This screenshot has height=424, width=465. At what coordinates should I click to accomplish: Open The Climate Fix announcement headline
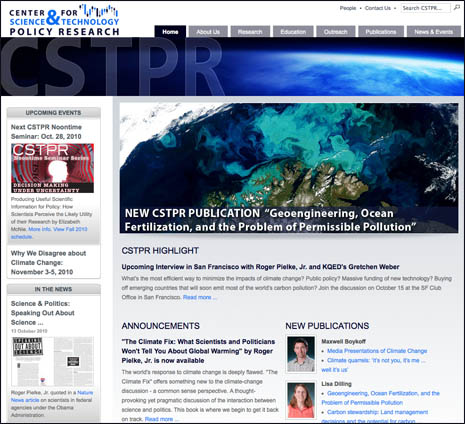click(x=198, y=351)
